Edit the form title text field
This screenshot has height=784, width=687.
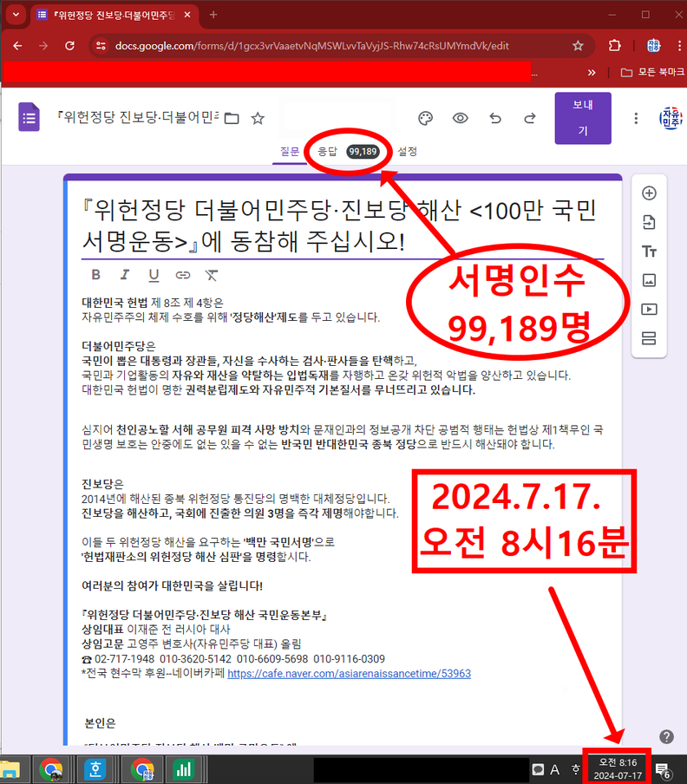pyautogui.click(x=343, y=226)
